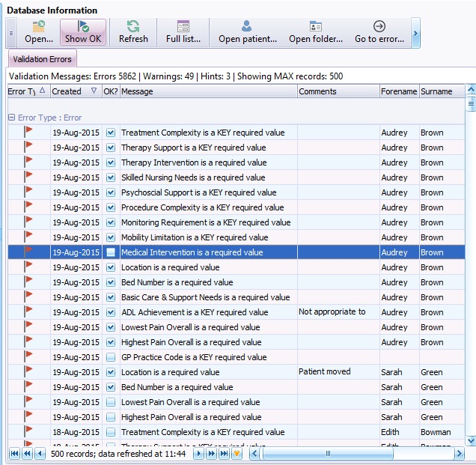
Task: Uncheck OK for Treatment Complexity first row
Action: coord(111,133)
